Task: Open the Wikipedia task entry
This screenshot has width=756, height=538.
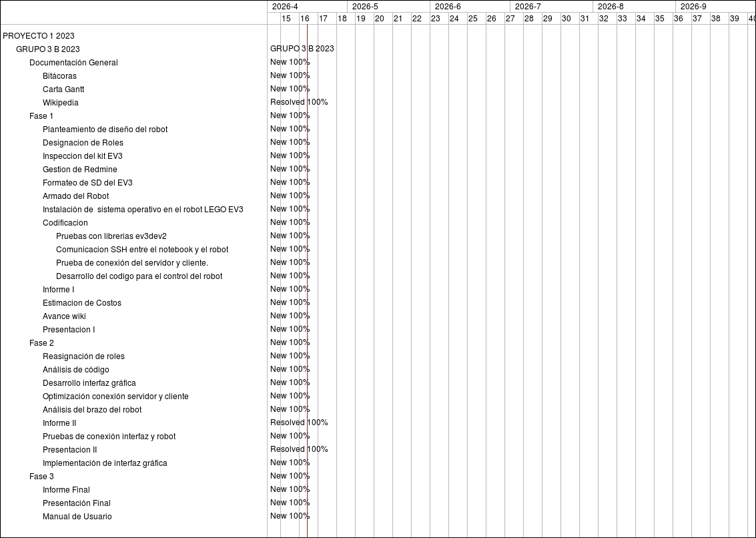Action: pyautogui.click(x=61, y=103)
